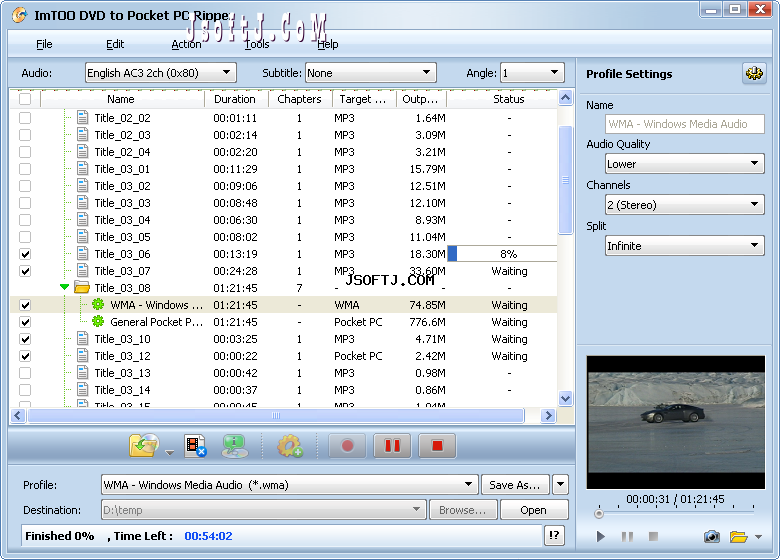Open the Help menu
The width and height of the screenshot is (780, 560).
328,44
